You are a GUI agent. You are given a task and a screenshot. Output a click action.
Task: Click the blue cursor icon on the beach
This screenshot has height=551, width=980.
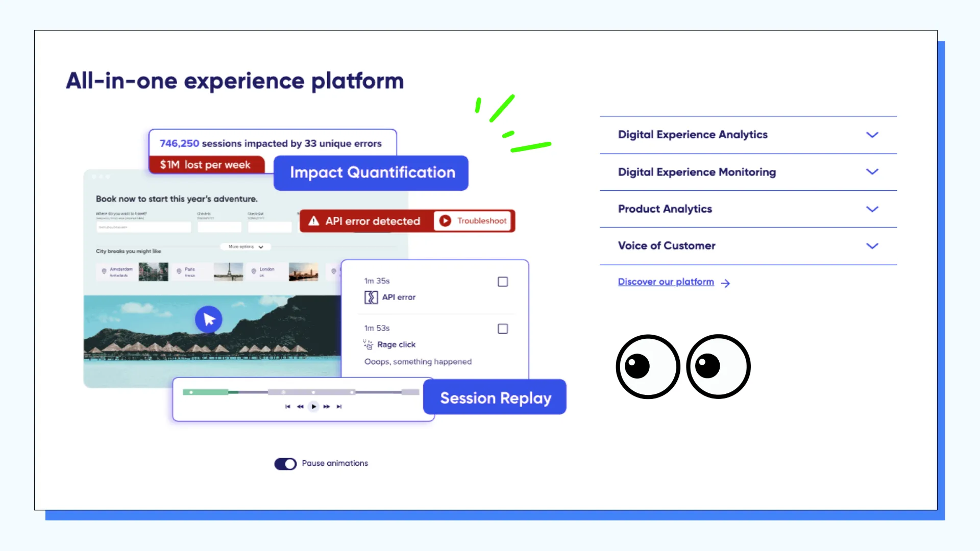click(x=208, y=319)
